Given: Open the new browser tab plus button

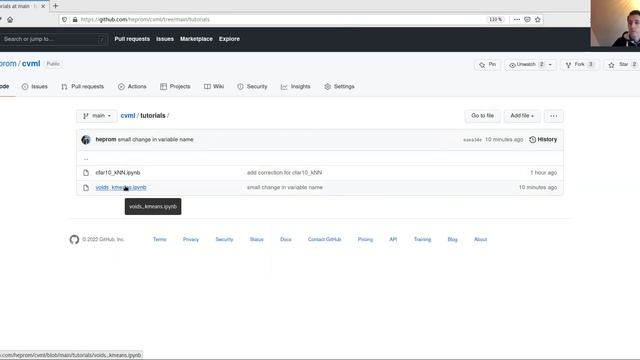Looking at the screenshot, I should (56, 6).
